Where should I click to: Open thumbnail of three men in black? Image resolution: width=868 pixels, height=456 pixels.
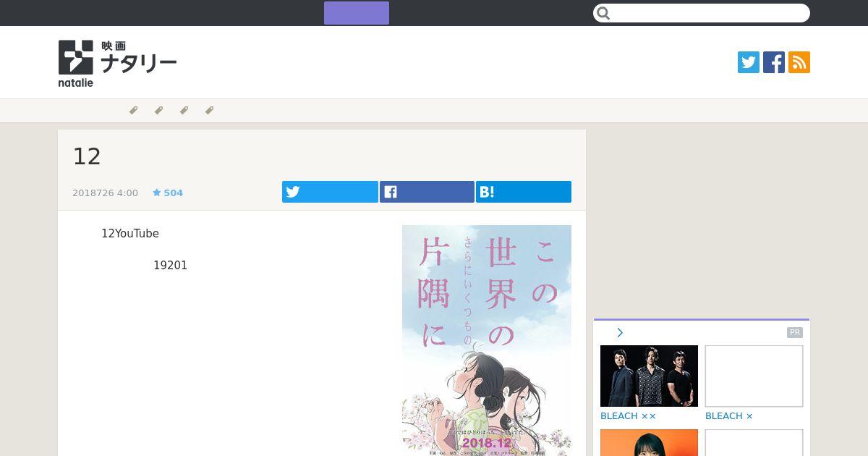tap(649, 376)
